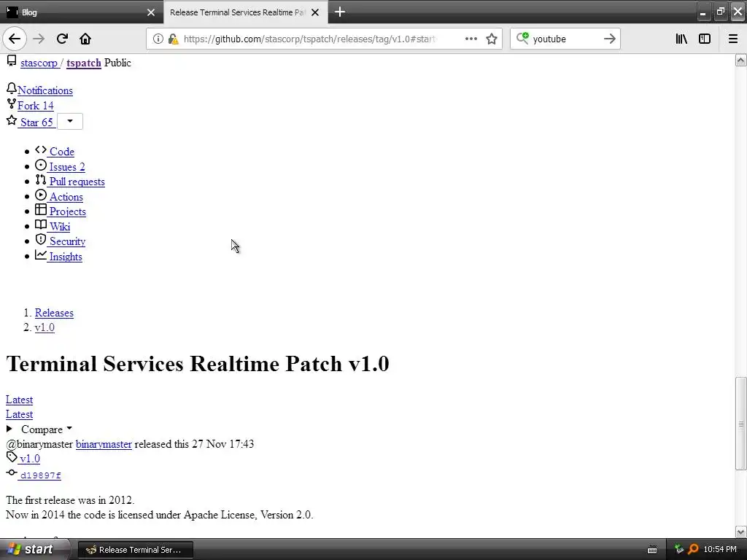747x560 pixels.
Task: Toggle the browser sidebar view
Action: click(x=705, y=39)
